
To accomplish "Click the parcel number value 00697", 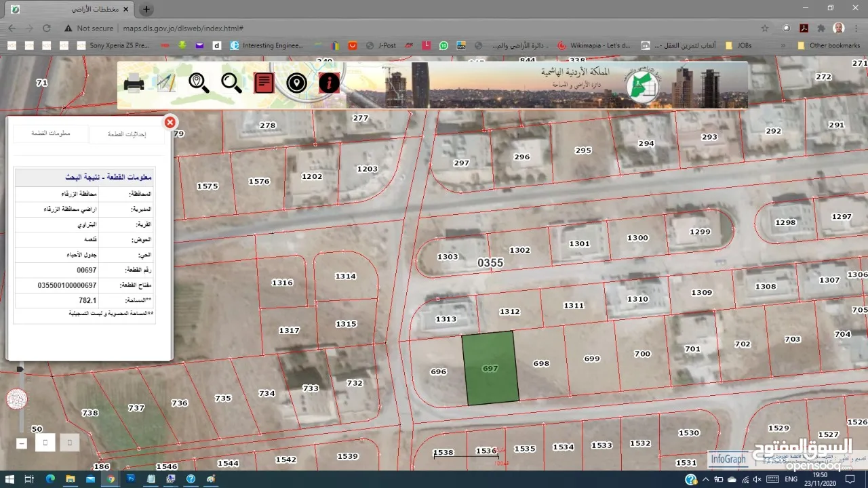I will point(87,270).
